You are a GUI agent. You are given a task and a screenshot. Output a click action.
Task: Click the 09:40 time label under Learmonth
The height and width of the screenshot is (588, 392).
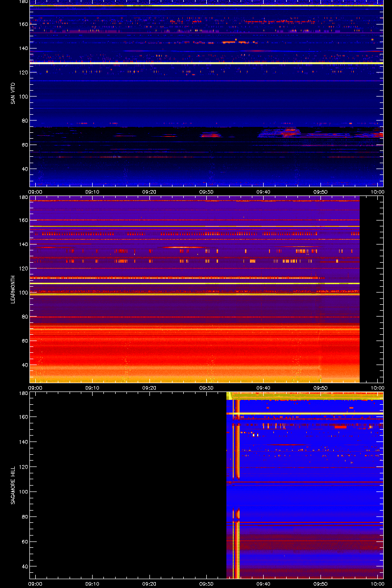[264, 388]
